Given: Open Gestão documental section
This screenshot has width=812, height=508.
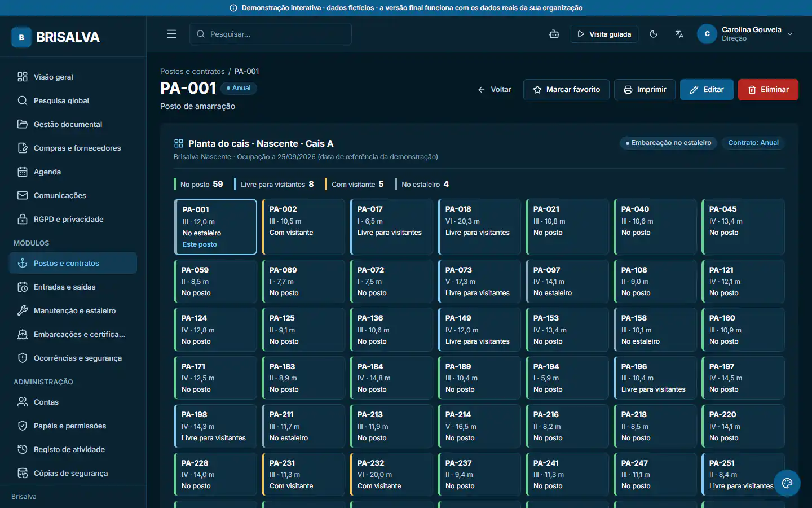Looking at the screenshot, I should point(73,124).
